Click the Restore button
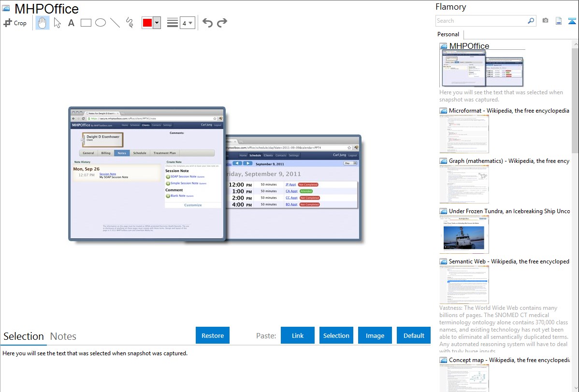The width and height of the screenshot is (579, 392). (x=213, y=335)
